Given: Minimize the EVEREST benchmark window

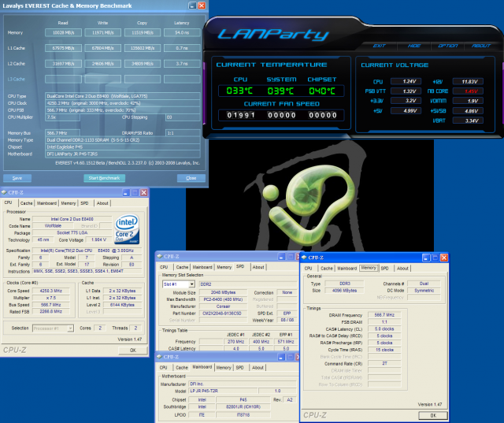Looking at the screenshot, I should (x=192, y=6).
